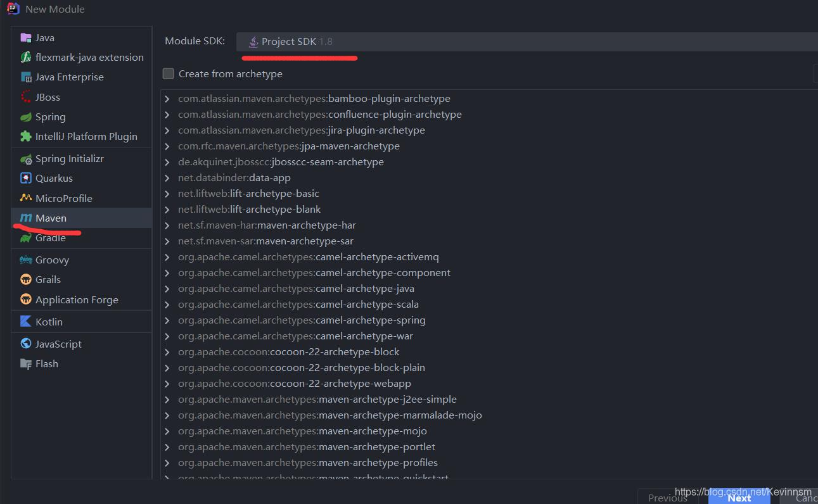Expand jbosscc-seam-archetype node
Image resolution: width=818 pixels, height=504 pixels.
[167, 162]
